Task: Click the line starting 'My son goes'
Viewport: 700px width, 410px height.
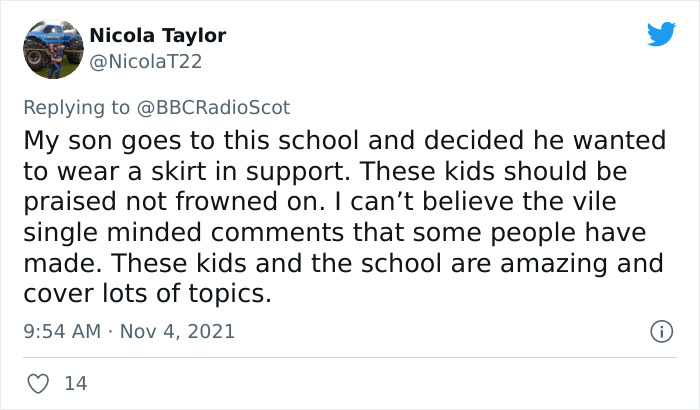Action: 339,138
